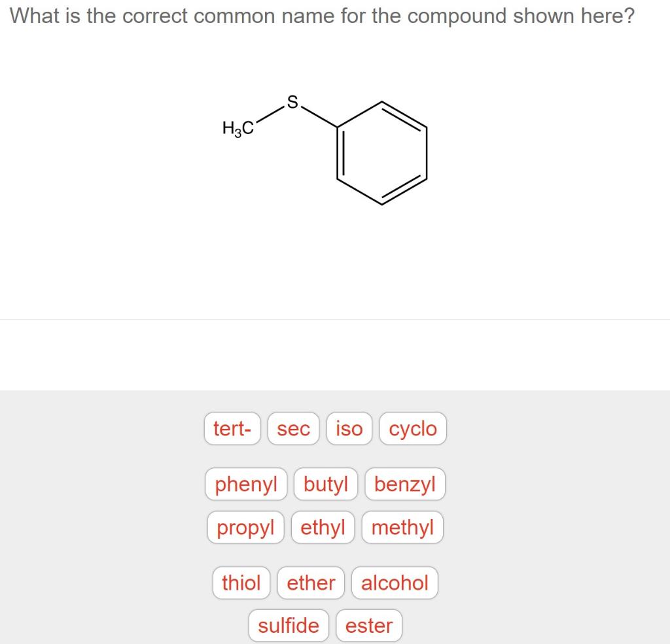The height and width of the screenshot is (644, 670).
Task: Click the "benzyl" answer option
Action: [x=405, y=484]
